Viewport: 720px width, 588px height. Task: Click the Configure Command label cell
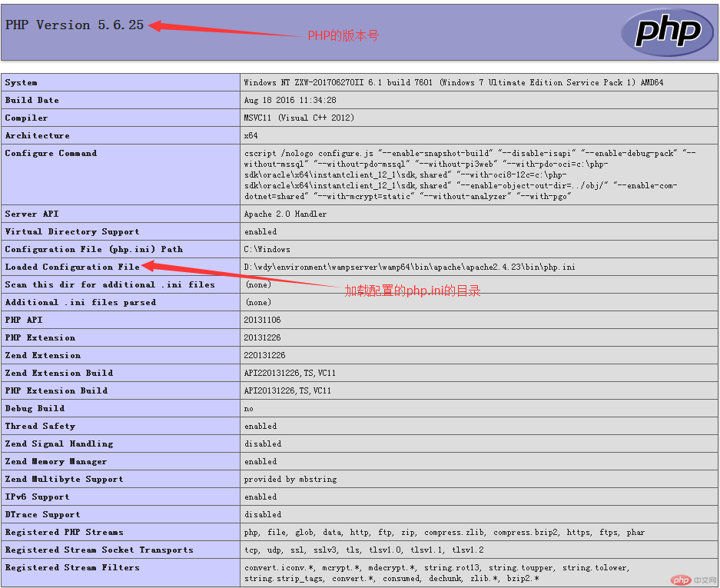tap(51, 154)
